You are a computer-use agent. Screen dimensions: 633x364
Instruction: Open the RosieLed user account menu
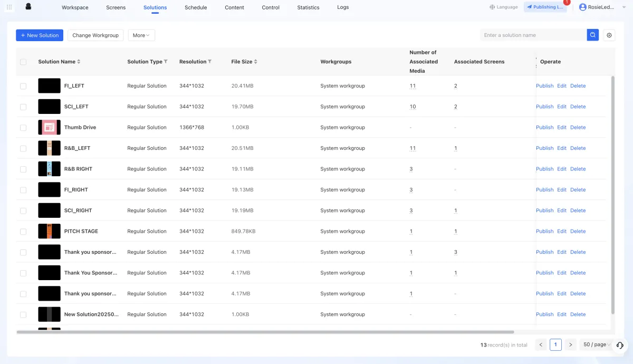(x=597, y=7)
